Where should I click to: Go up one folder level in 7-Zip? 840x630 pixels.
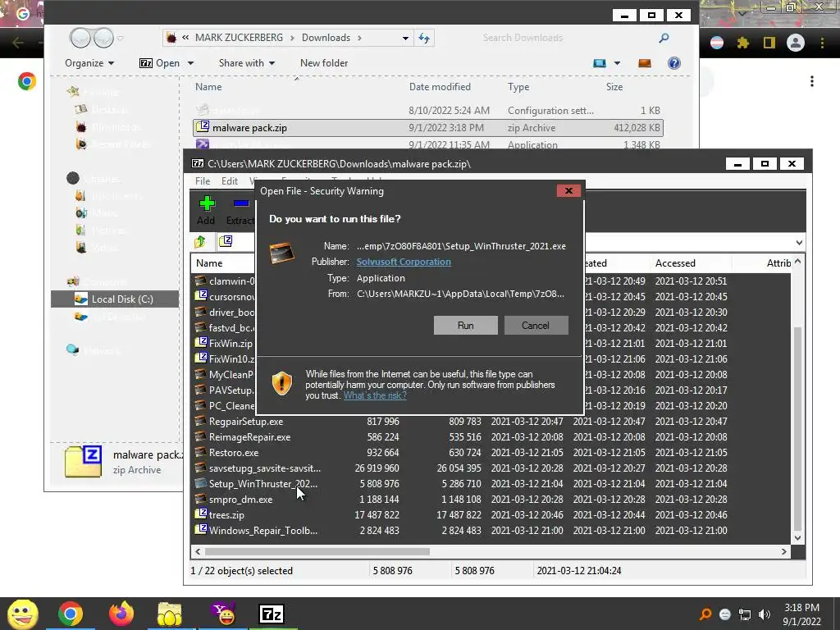(201, 242)
